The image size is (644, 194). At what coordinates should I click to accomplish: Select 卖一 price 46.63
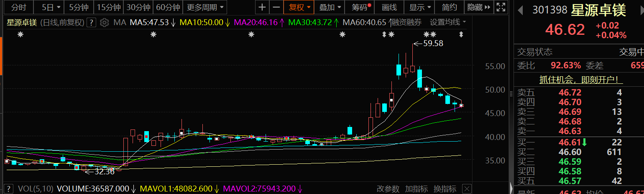click(x=570, y=132)
